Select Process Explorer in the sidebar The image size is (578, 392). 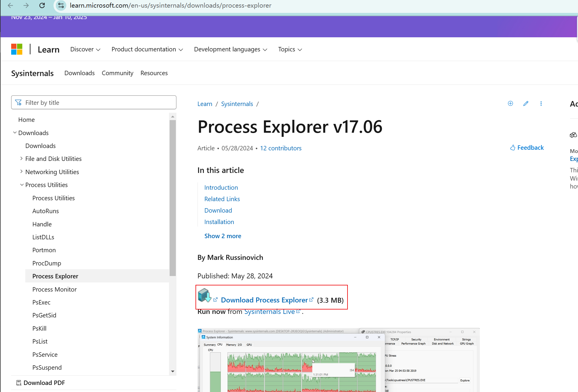point(97,276)
